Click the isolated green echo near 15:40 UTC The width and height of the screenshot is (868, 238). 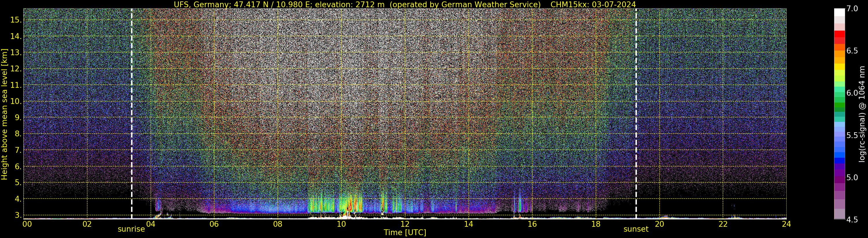pos(520,205)
